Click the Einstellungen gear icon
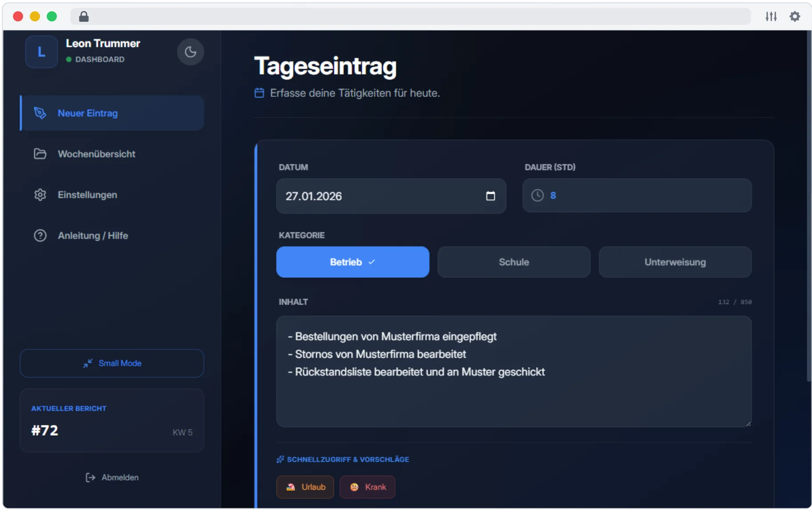Screen dimensions: 812x512 click(40, 195)
